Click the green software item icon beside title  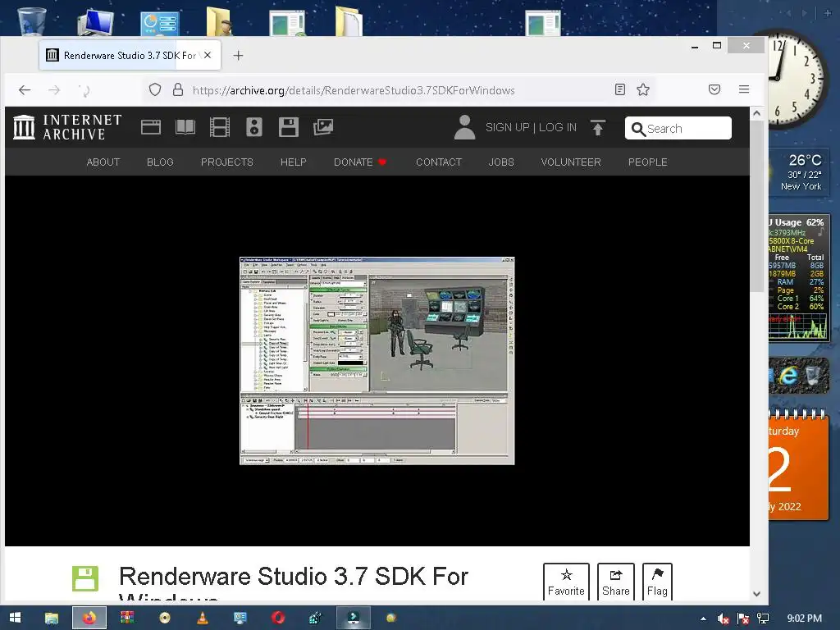click(85, 578)
